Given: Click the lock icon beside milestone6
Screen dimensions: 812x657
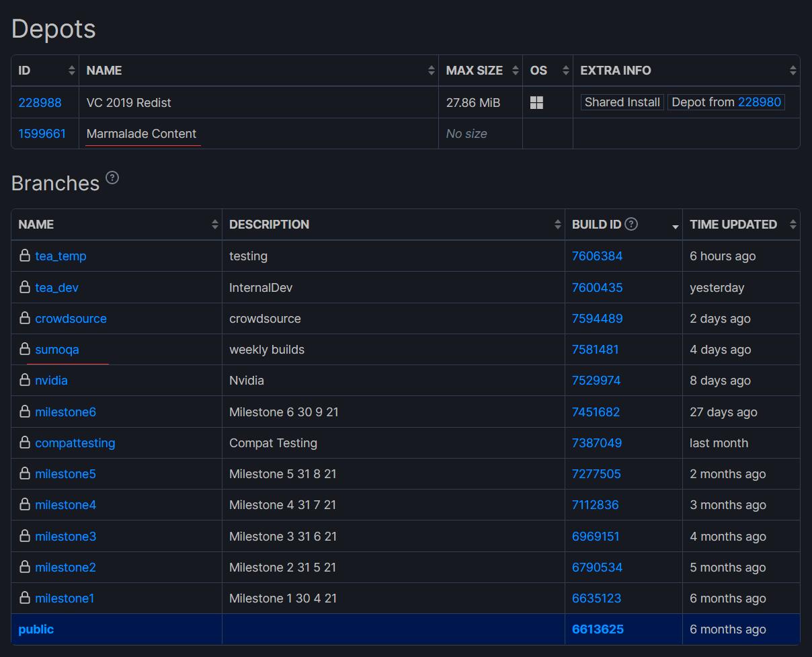Looking at the screenshot, I should click(x=25, y=412).
